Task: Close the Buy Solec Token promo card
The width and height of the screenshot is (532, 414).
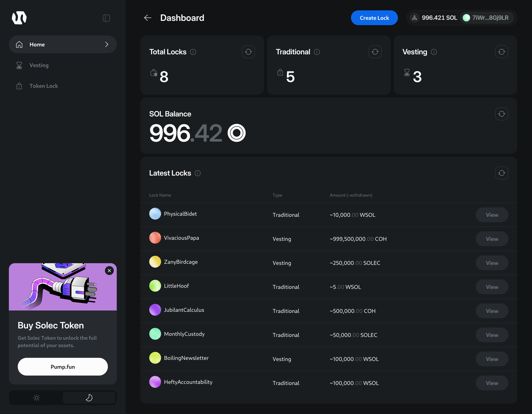Action: tap(109, 270)
